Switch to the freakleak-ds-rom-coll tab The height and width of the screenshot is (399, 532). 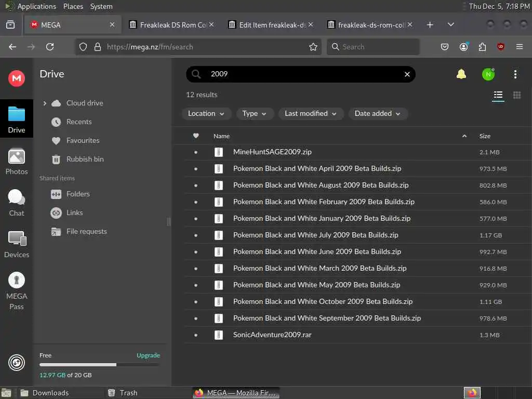[x=371, y=25]
